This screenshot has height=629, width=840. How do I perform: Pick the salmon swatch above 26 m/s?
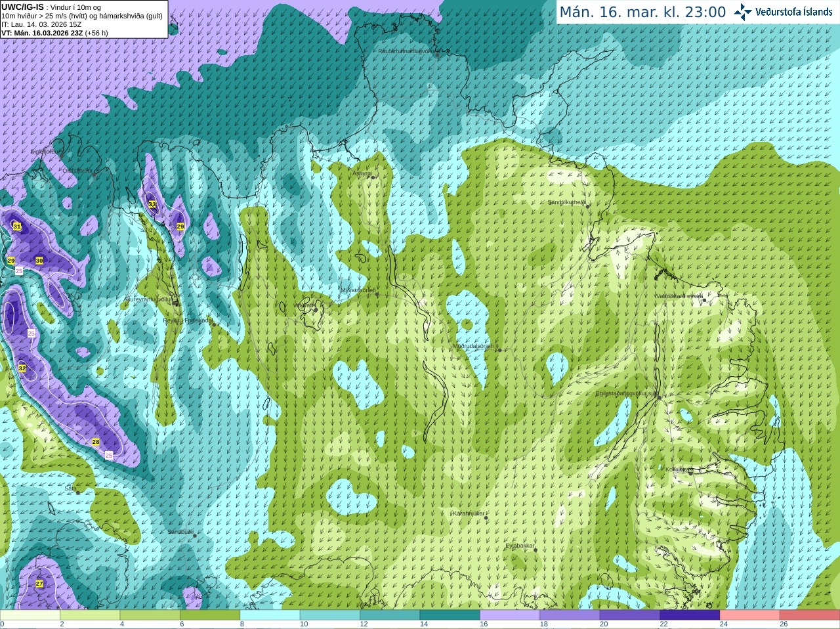810,615
